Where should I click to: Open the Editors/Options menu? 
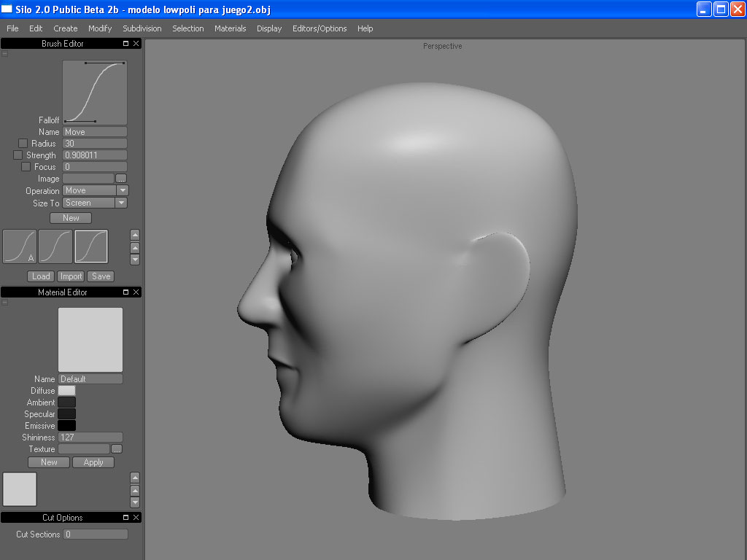point(320,28)
